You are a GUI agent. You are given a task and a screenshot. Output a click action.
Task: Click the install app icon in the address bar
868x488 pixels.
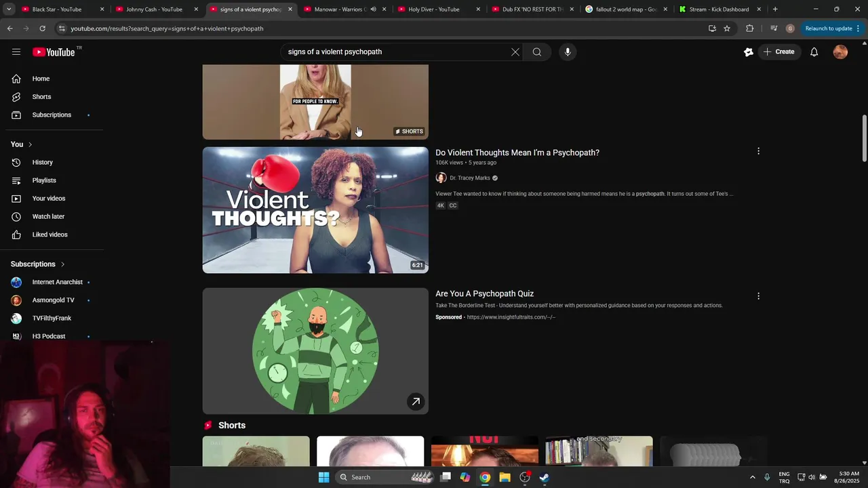coord(712,28)
